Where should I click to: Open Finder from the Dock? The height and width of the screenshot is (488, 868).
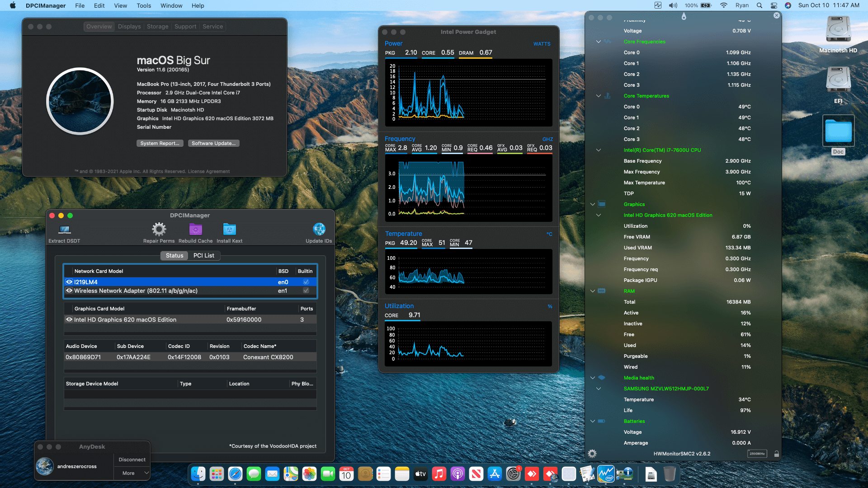[198, 474]
